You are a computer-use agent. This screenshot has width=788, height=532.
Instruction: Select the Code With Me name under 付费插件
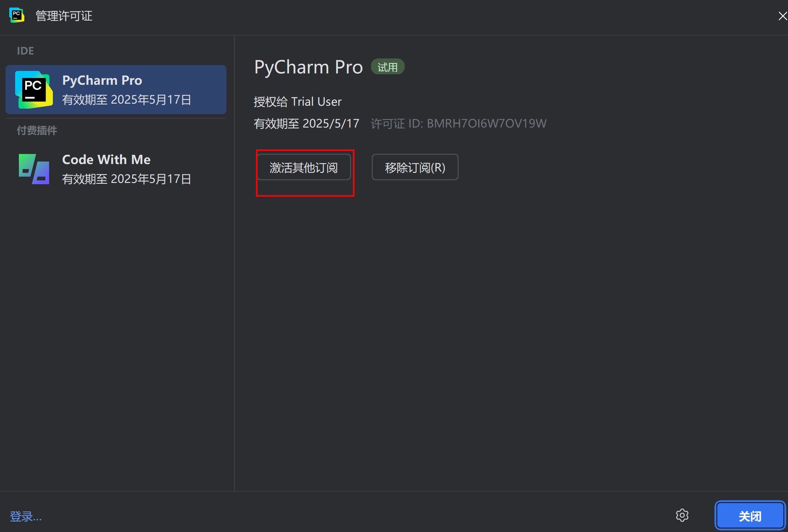coord(106,159)
